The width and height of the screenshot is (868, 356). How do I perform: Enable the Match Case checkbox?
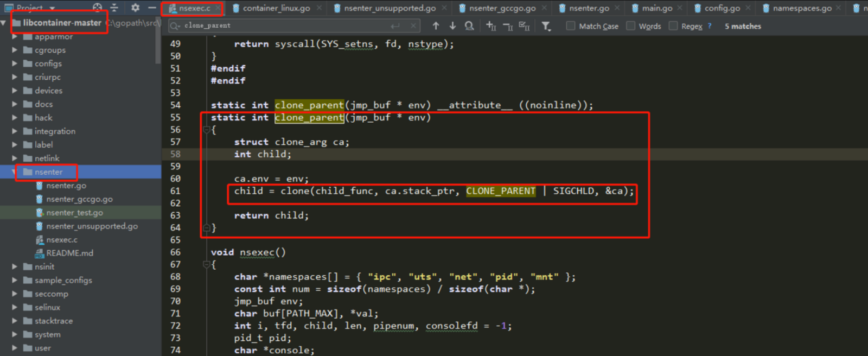[x=571, y=26]
